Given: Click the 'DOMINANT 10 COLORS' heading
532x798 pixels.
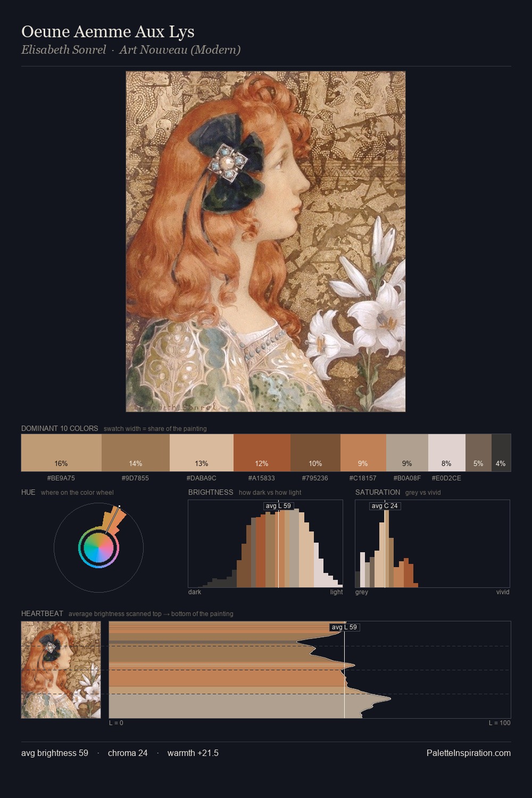Looking at the screenshot, I should [x=60, y=428].
